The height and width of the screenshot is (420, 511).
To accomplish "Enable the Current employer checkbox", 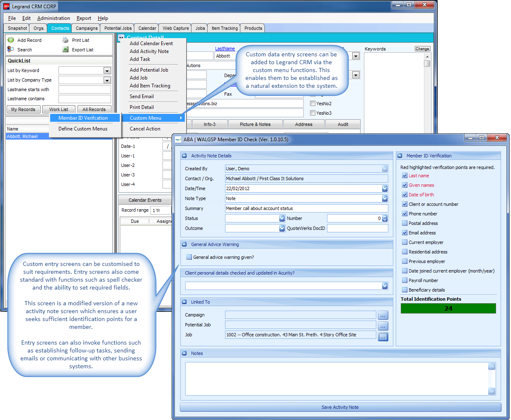I will pos(404,242).
